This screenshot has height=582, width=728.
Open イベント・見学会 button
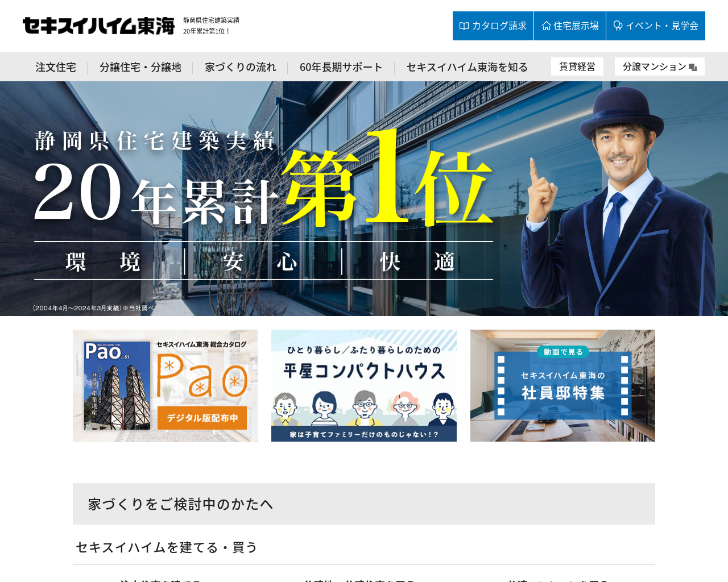[656, 26]
